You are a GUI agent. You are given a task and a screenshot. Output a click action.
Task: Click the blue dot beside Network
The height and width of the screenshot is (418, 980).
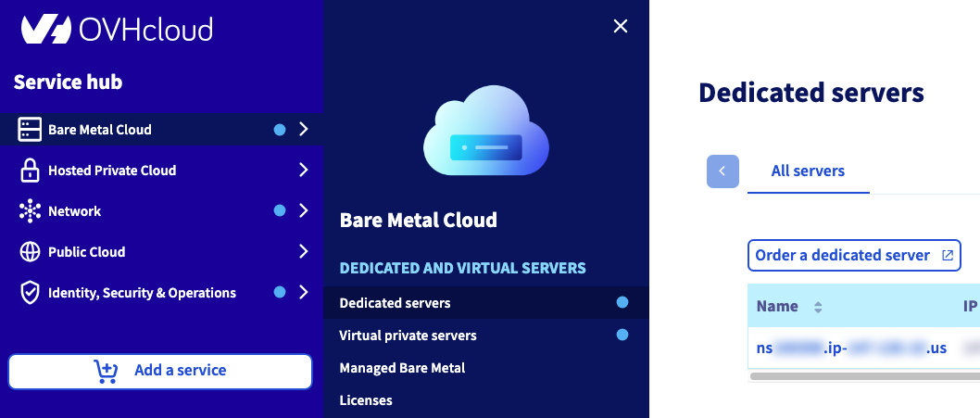(x=280, y=211)
